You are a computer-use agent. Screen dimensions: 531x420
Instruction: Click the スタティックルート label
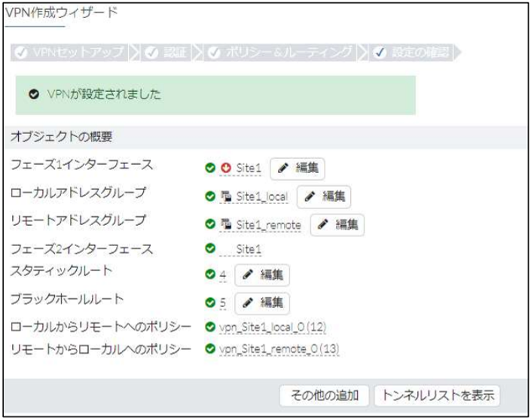(x=61, y=271)
